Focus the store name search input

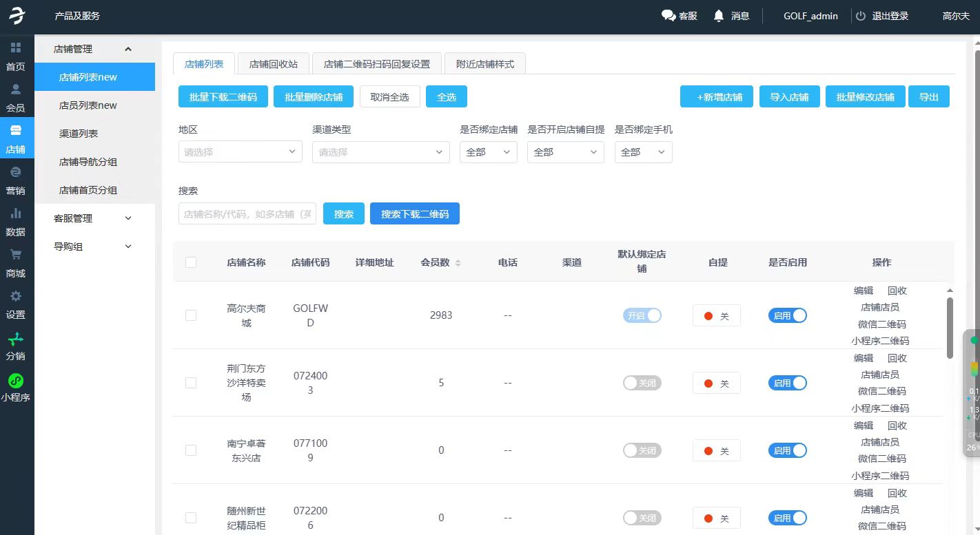pos(247,214)
